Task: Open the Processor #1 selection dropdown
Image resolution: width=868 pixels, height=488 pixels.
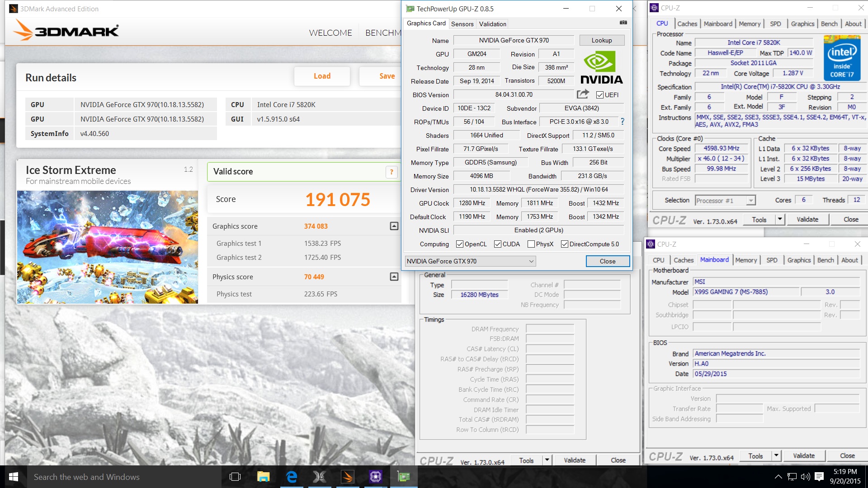Action: click(725, 200)
